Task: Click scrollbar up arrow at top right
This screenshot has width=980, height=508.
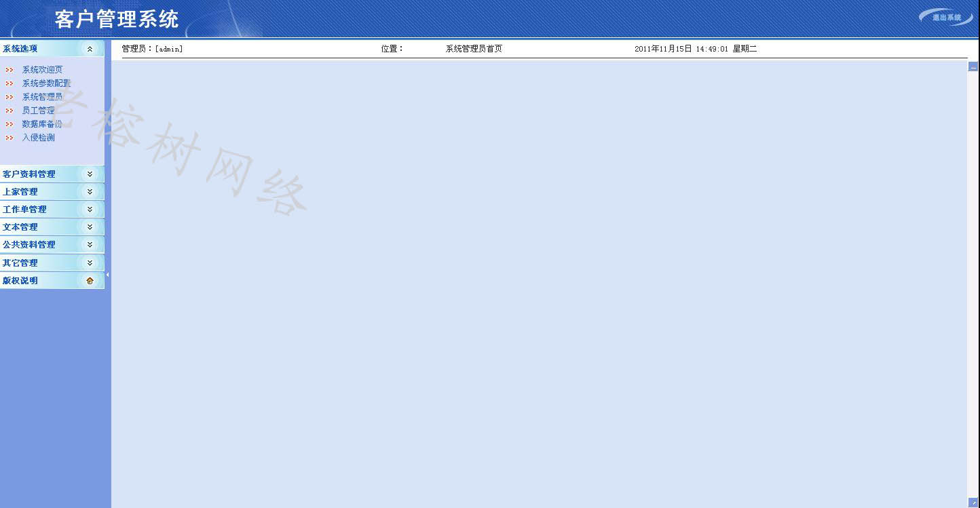Action: point(973,66)
